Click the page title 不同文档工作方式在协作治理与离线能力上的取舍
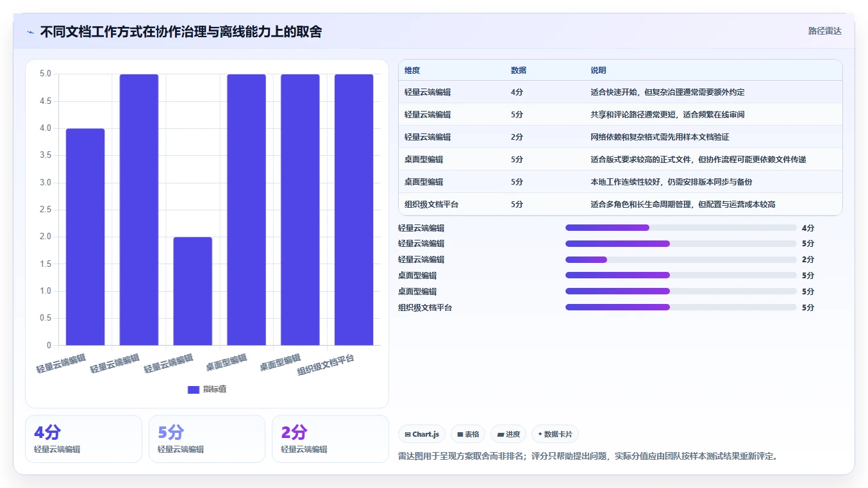868x488 pixels. pos(181,31)
